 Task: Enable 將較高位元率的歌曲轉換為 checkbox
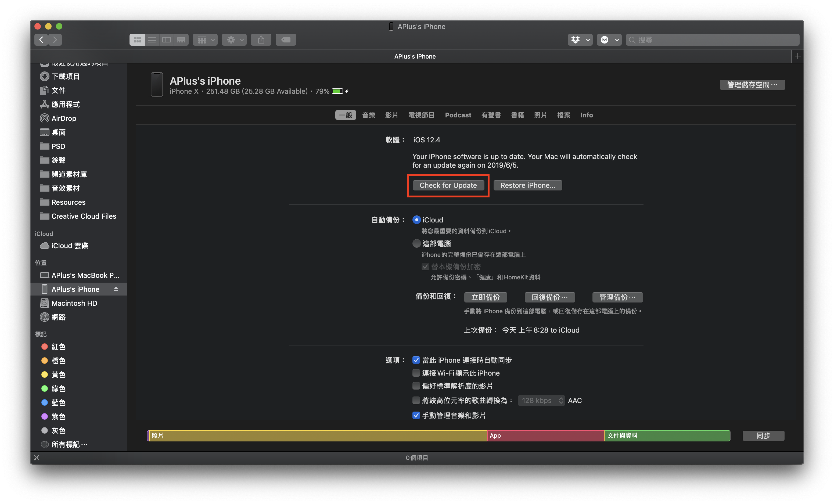click(x=416, y=400)
